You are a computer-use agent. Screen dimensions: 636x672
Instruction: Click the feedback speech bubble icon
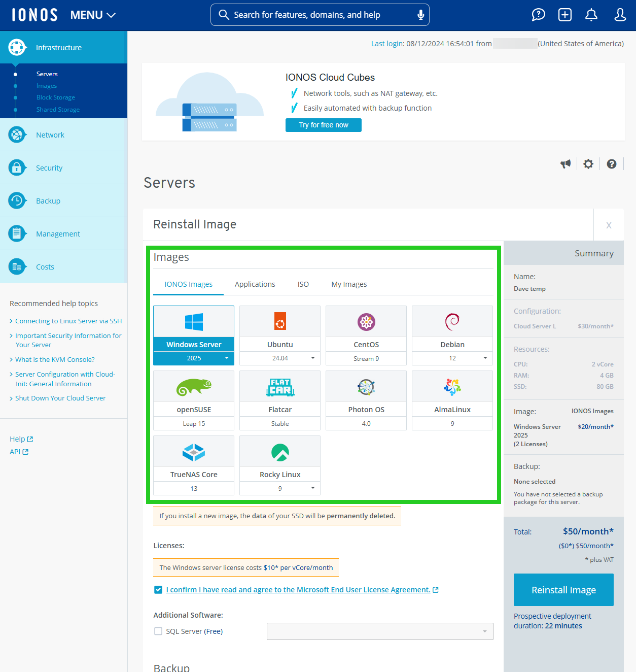(538, 15)
